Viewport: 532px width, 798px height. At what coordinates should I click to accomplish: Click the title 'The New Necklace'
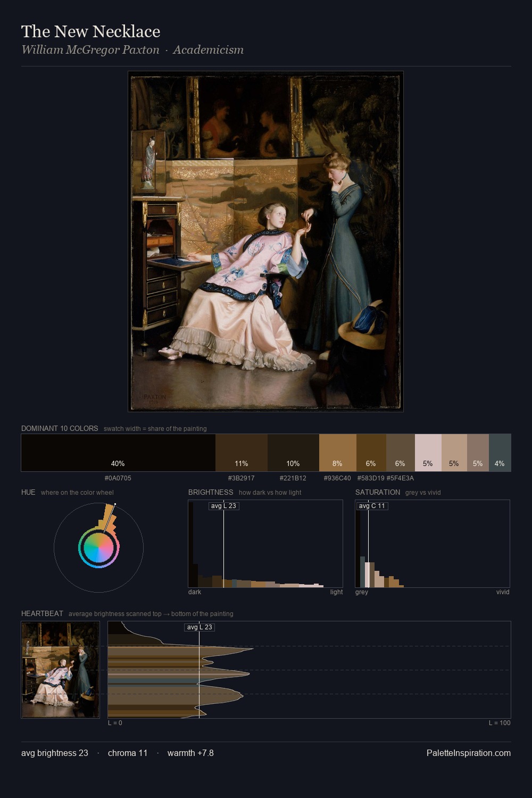(90, 31)
